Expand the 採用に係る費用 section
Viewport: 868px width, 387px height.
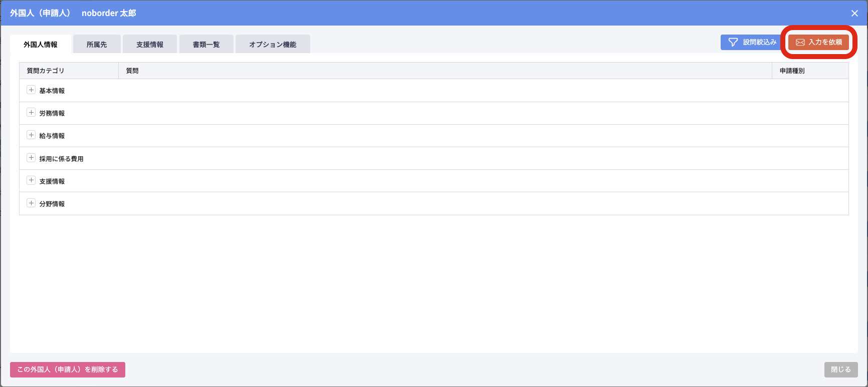(31, 158)
